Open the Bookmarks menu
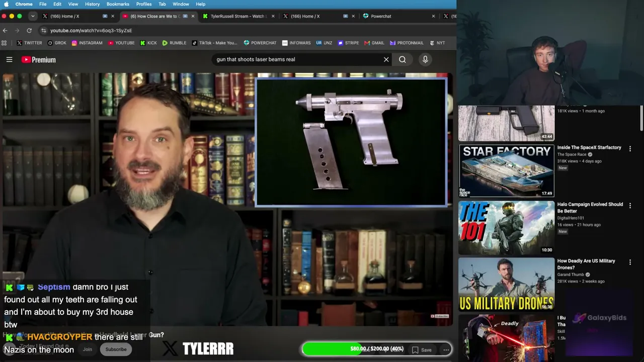This screenshot has width=644, height=362. [x=118, y=4]
